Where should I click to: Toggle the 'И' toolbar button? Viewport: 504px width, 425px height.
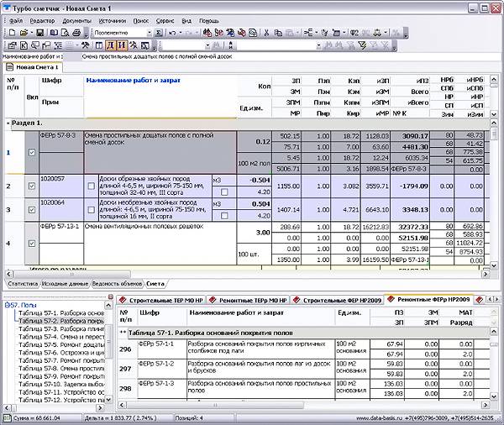[122, 45]
